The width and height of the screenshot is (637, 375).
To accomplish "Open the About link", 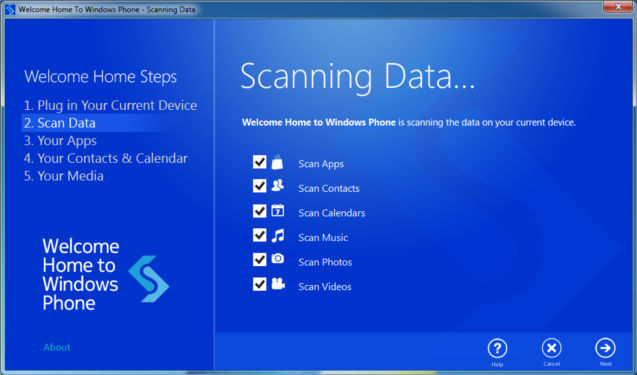I will [57, 347].
